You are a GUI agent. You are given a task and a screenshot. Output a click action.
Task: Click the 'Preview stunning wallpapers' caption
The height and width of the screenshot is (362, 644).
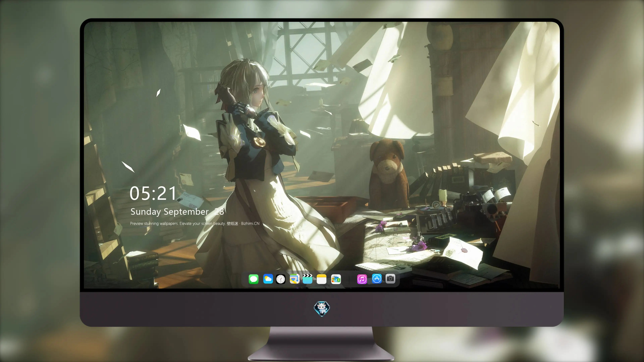click(154, 224)
